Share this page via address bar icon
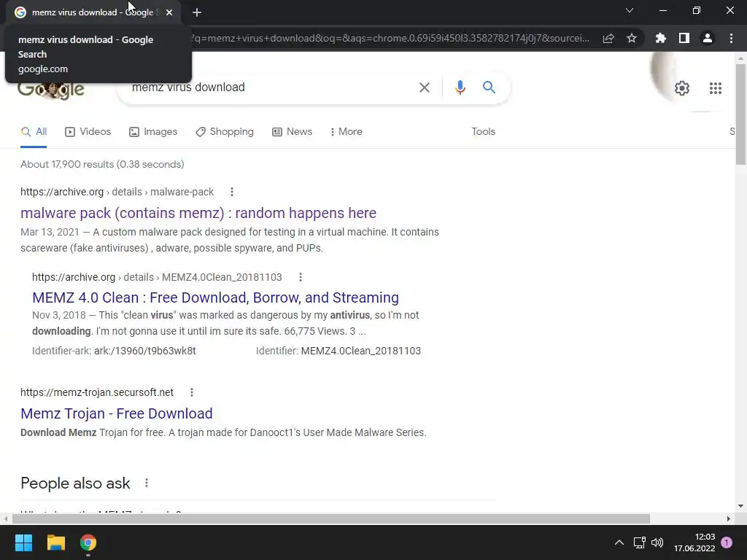This screenshot has width=747, height=560. click(x=608, y=39)
